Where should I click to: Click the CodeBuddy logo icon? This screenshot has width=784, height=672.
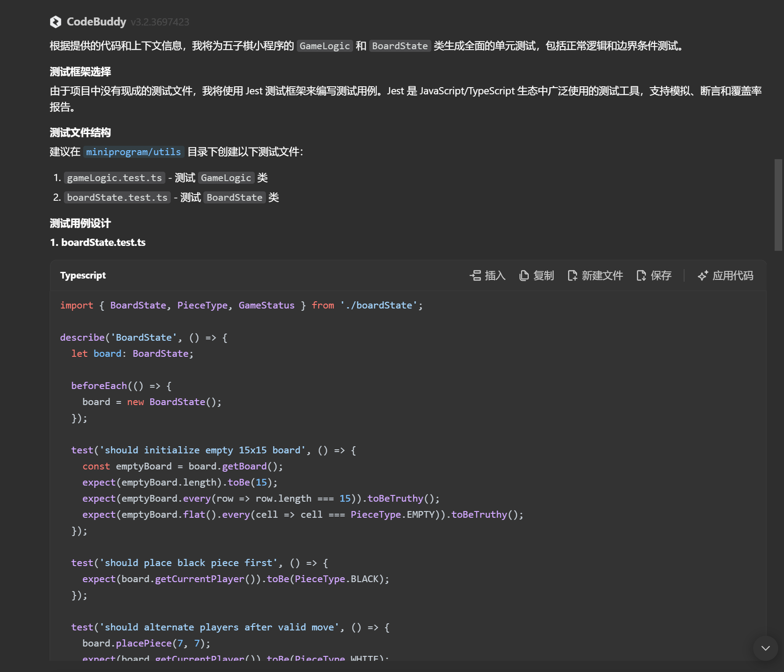(55, 22)
